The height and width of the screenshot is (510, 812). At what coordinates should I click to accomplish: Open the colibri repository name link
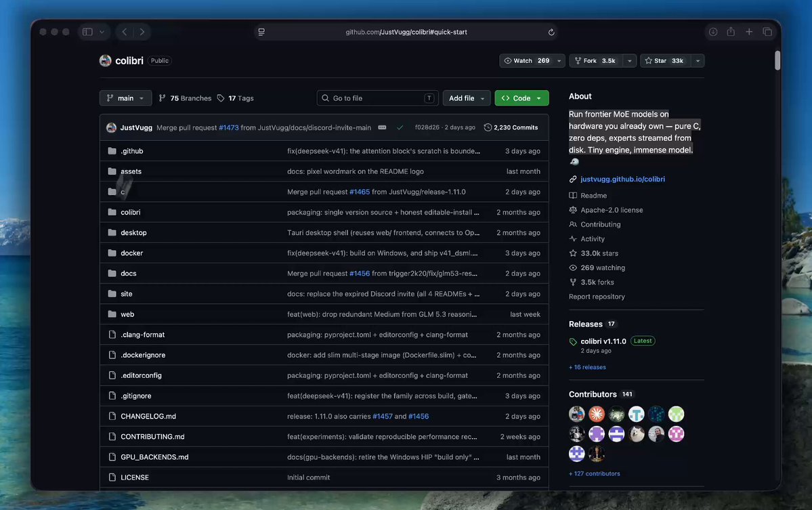pyautogui.click(x=129, y=60)
